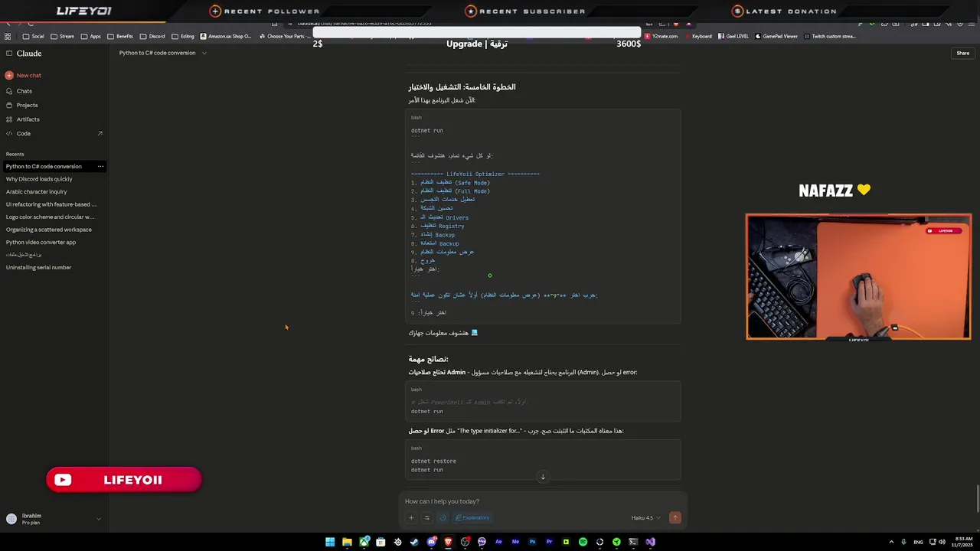Open Premiere Pro from taskbar
The width and height of the screenshot is (980, 551).
[549, 542]
